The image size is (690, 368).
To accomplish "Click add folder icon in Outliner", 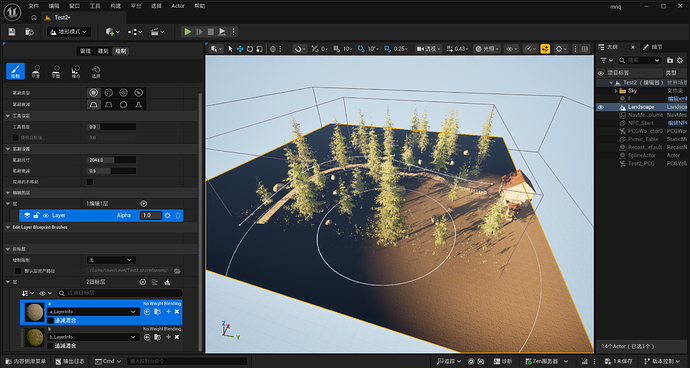I will click(670, 60).
